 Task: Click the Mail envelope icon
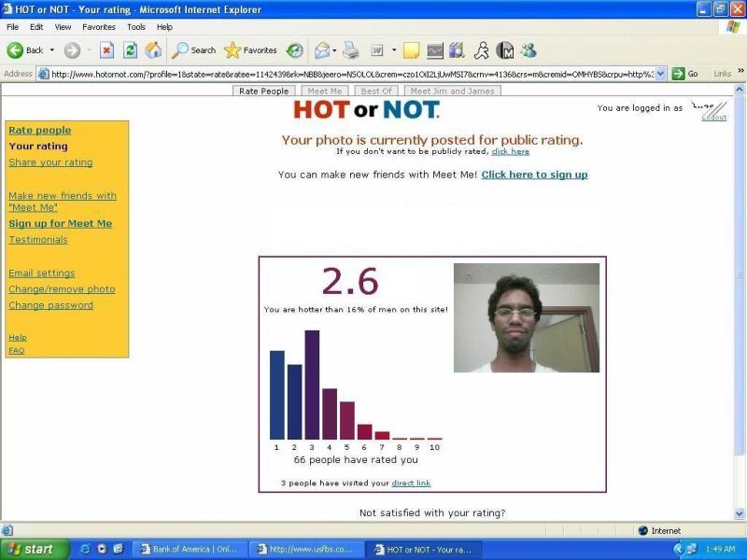coord(322,50)
